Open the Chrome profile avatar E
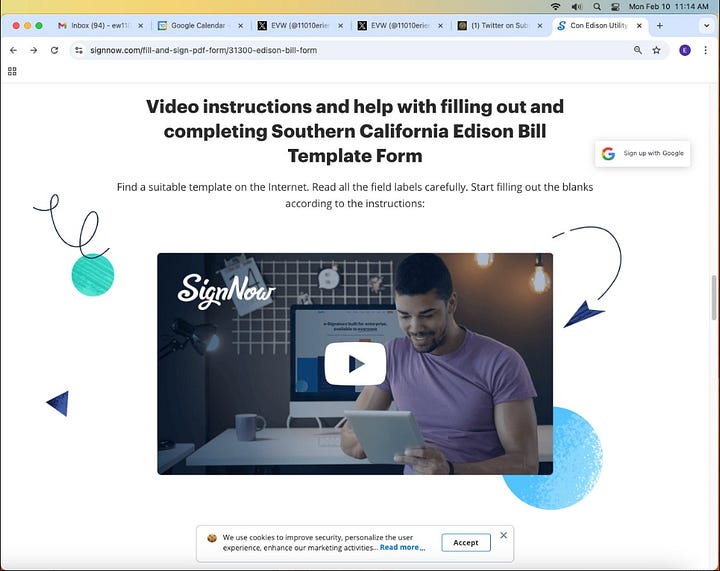This screenshot has height=571, width=720. 685,50
